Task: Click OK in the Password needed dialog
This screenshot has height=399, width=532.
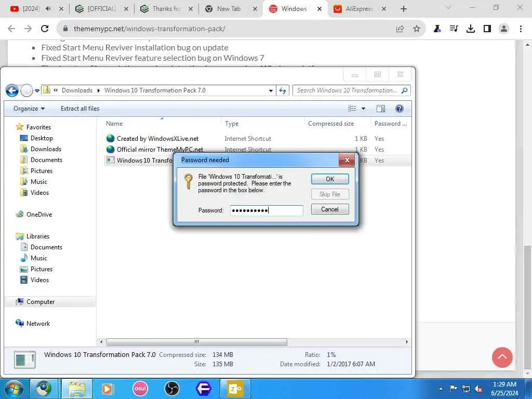Action: point(330,179)
